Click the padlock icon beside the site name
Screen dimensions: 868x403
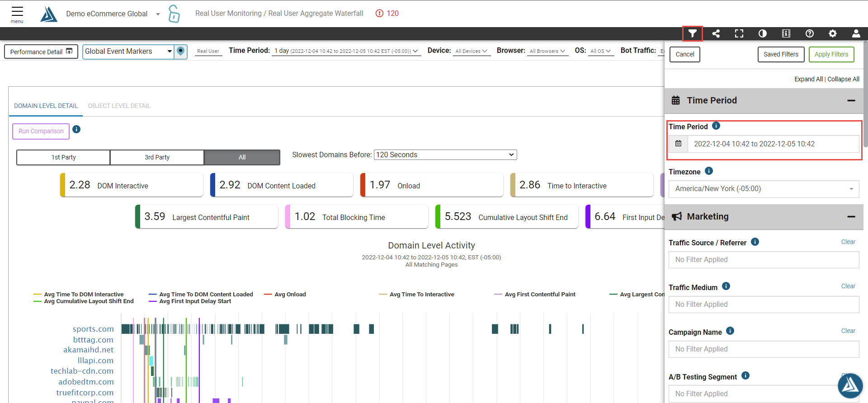174,14
